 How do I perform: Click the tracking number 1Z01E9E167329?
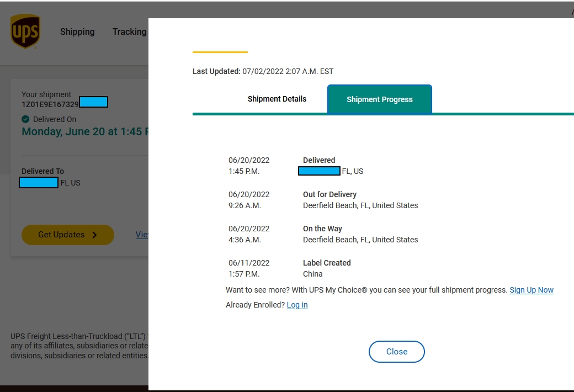pyautogui.click(x=50, y=104)
